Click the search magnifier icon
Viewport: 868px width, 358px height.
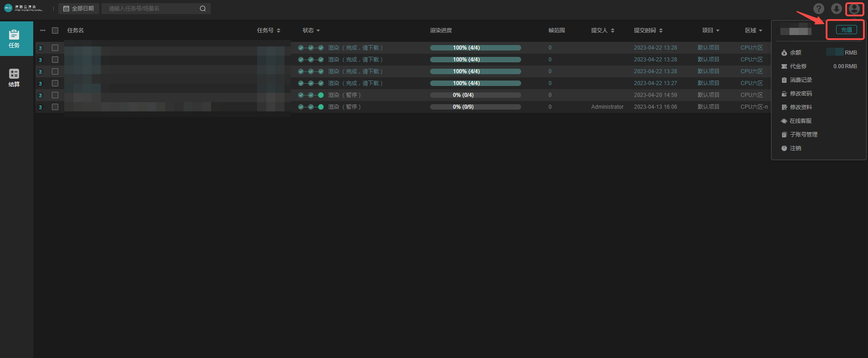203,9
